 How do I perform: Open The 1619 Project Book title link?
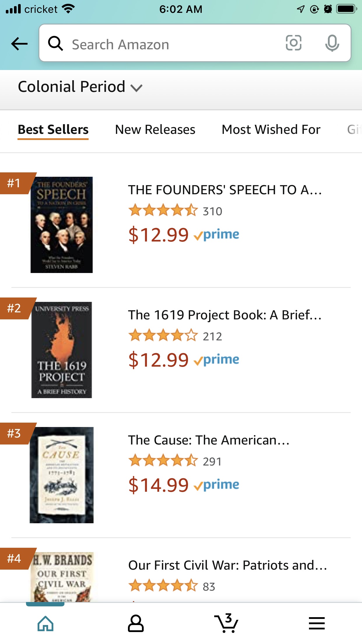tap(225, 315)
